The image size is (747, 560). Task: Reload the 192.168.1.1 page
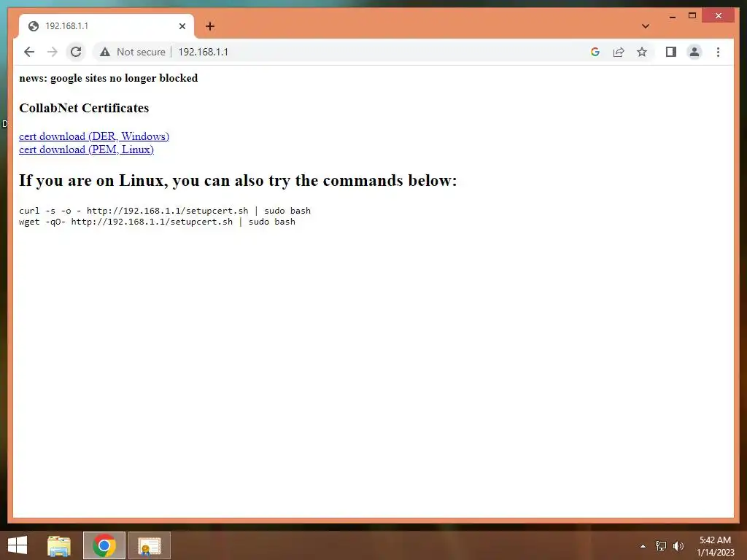click(x=76, y=52)
